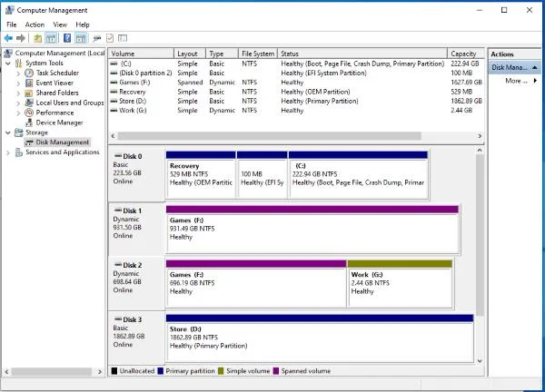Screen dimensions: 545x392
Task: Click the Forward arrow toolbar icon
Action: coord(21,38)
